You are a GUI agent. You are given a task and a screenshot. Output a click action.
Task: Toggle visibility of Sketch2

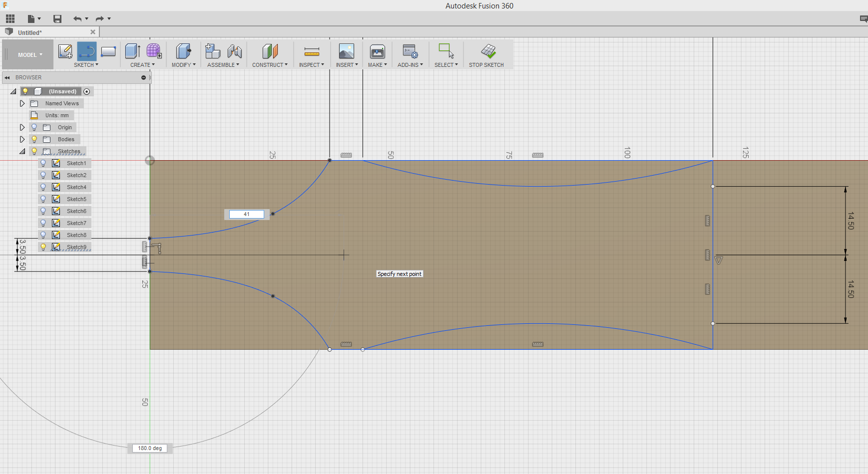[x=43, y=175]
